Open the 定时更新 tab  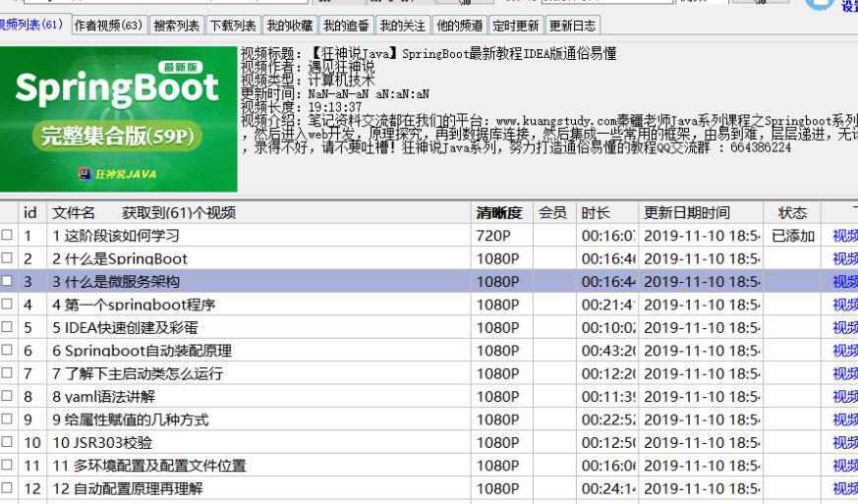(x=516, y=26)
